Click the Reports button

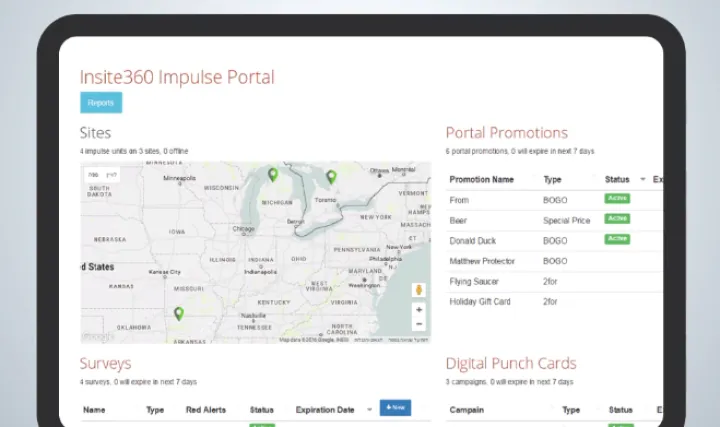click(101, 102)
